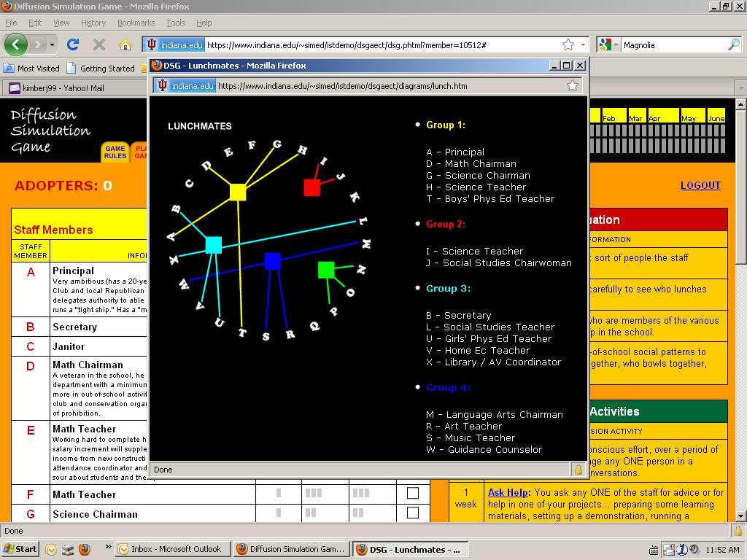Open the Bookmarks menu
Screen dimensions: 747x560
136,23
